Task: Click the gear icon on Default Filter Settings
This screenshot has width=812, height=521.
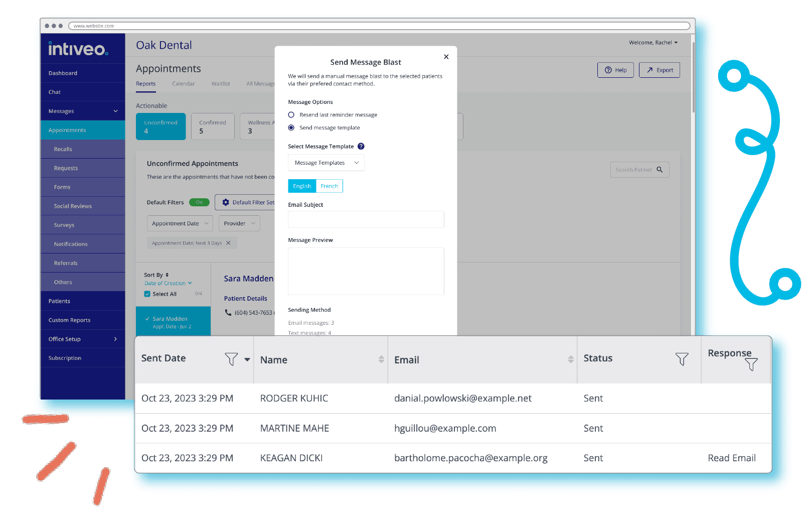Action: (x=226, y=202)
